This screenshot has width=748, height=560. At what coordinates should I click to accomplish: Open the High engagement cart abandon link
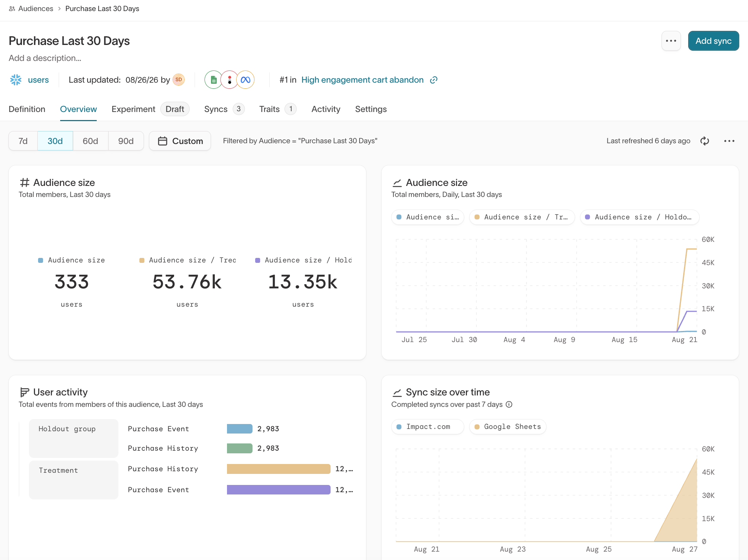pyautogui.click(x=362, y=80)
